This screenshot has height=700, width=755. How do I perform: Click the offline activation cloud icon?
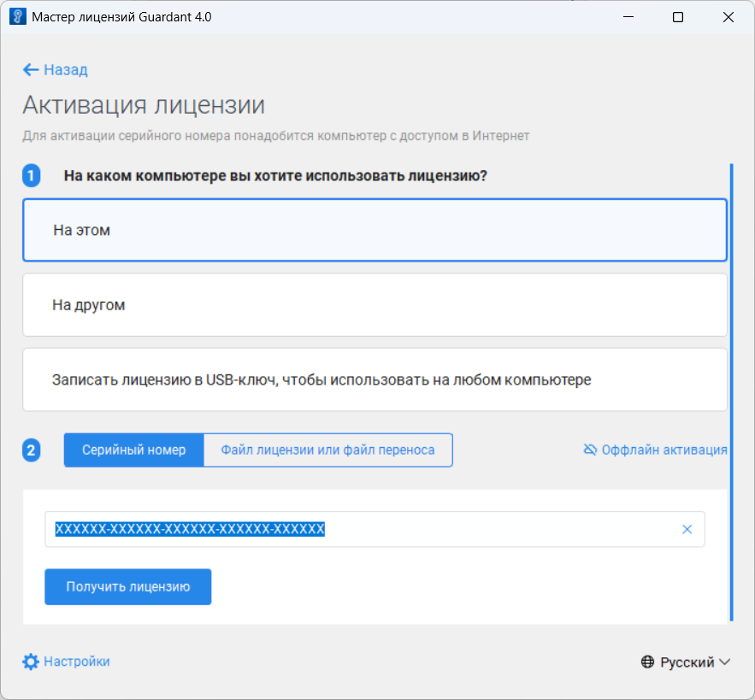pyautogui.click(x=590, y=450)
